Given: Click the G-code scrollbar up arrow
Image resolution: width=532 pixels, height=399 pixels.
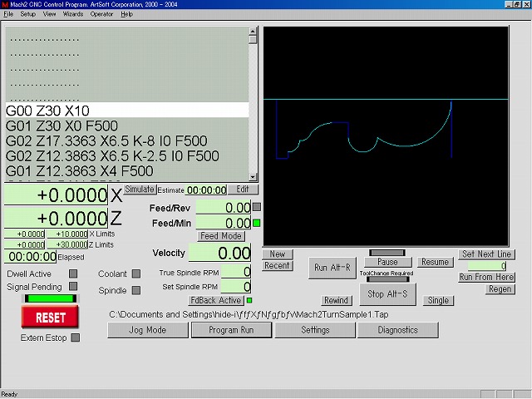Looking at the screenshot, I should [x=253, y=31].
